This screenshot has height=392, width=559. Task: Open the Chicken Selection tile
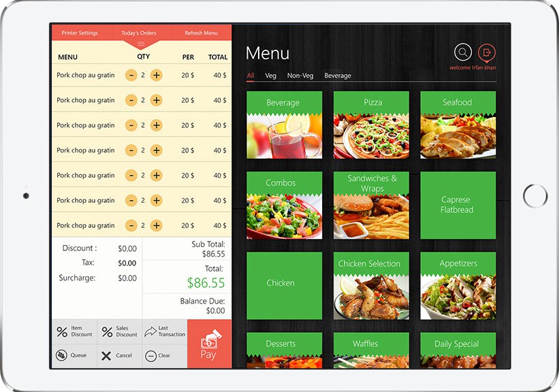coord(371,286)
